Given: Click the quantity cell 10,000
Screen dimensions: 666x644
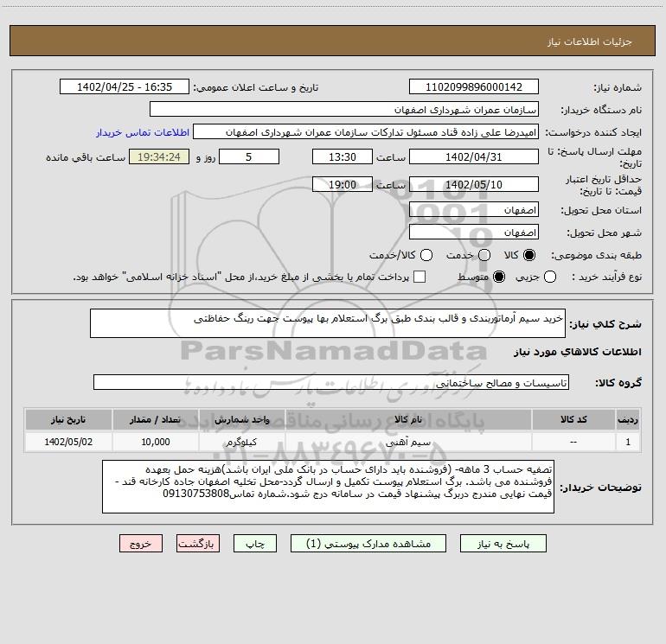Looking at the screenshot, I should [155, 442].
